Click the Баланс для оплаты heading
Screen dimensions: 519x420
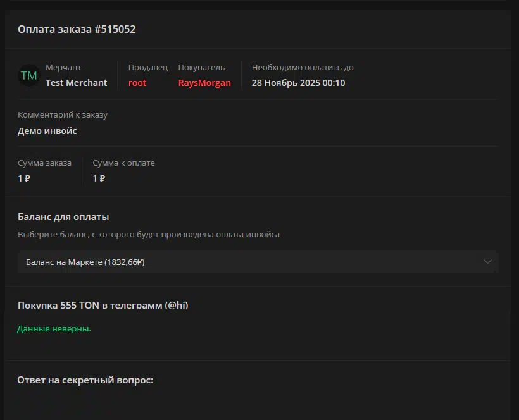tap(63, 217)
